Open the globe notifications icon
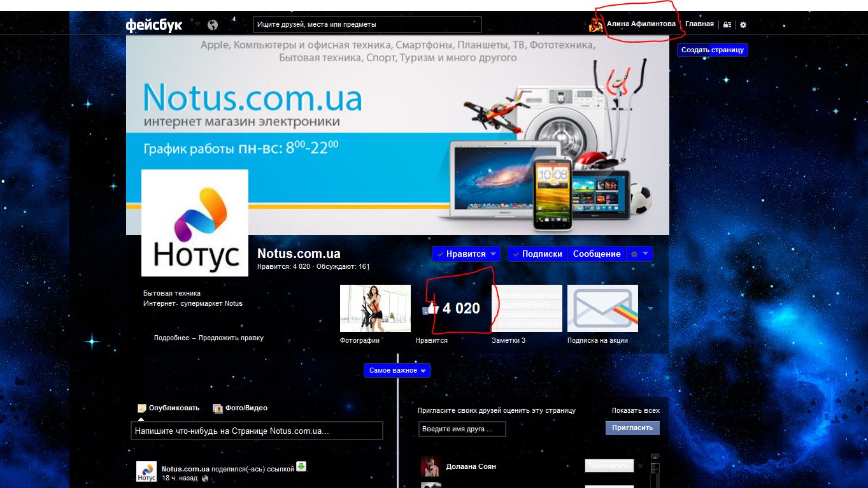 tap(213, 25)
